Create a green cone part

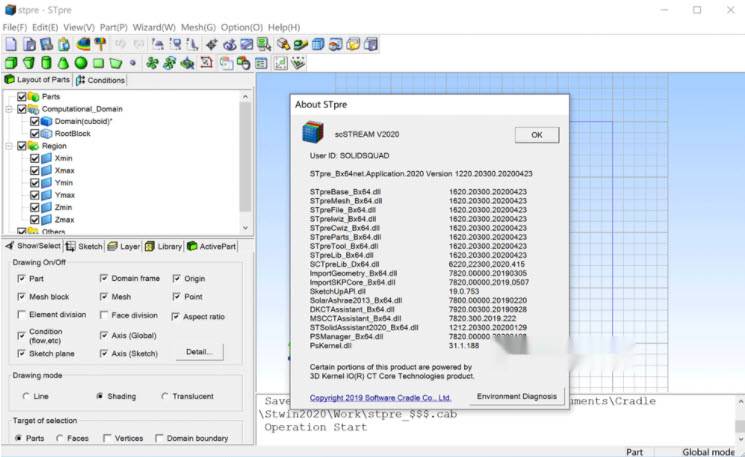(63, 63)
